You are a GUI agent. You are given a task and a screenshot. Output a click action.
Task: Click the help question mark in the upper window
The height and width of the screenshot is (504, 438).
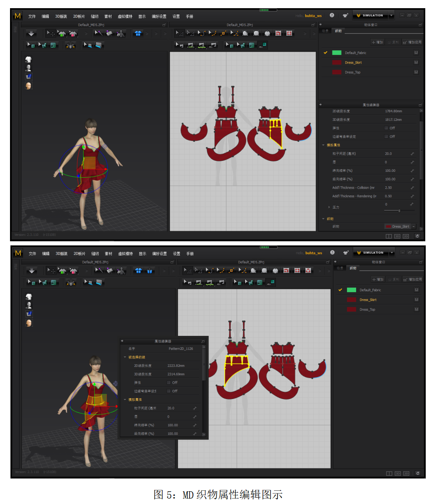(332, 15)
